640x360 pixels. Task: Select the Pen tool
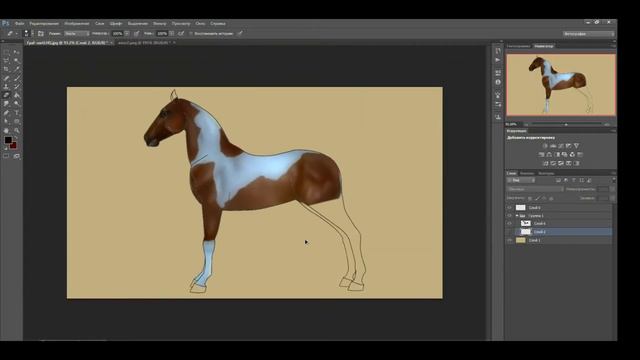[6, 113]
